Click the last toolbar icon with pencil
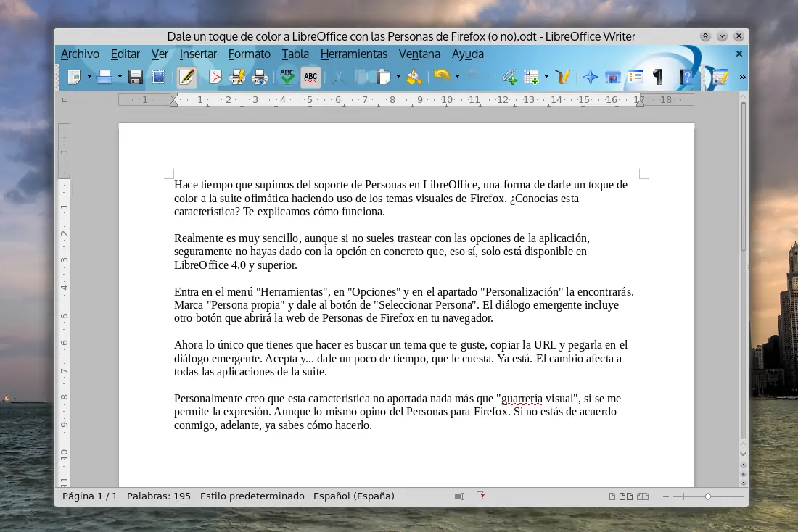The image size is (798, 532). (720, 78)
